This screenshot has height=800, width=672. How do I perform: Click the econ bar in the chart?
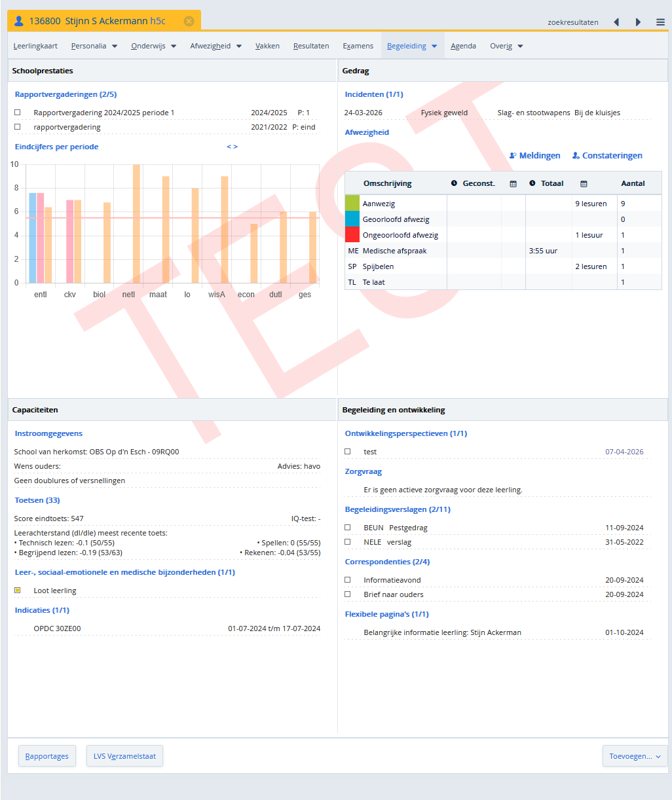(x=254, y=254)
